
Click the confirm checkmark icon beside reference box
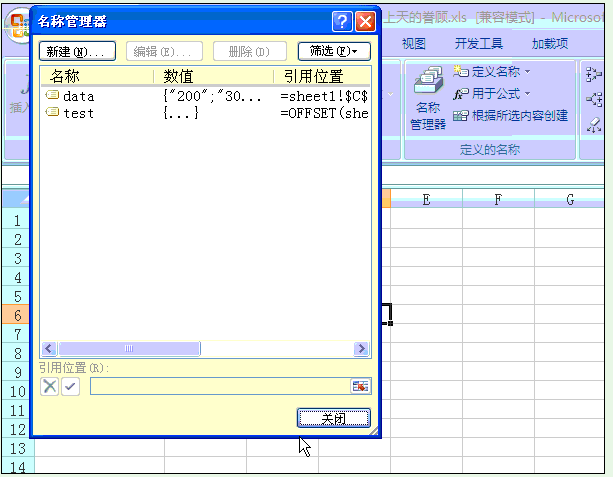point(70,387)
